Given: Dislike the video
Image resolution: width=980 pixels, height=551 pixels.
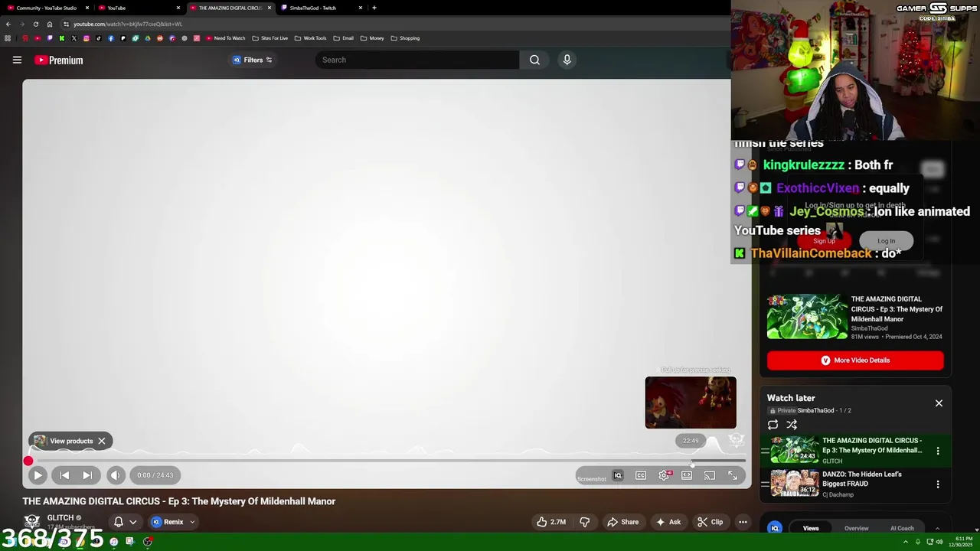Looking at the screenshot, I should [x=585, y=522].
